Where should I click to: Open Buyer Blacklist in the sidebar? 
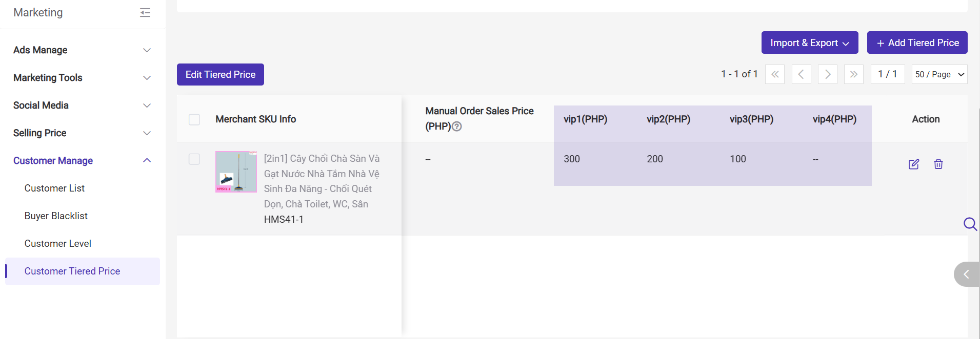tap(56, 216)
